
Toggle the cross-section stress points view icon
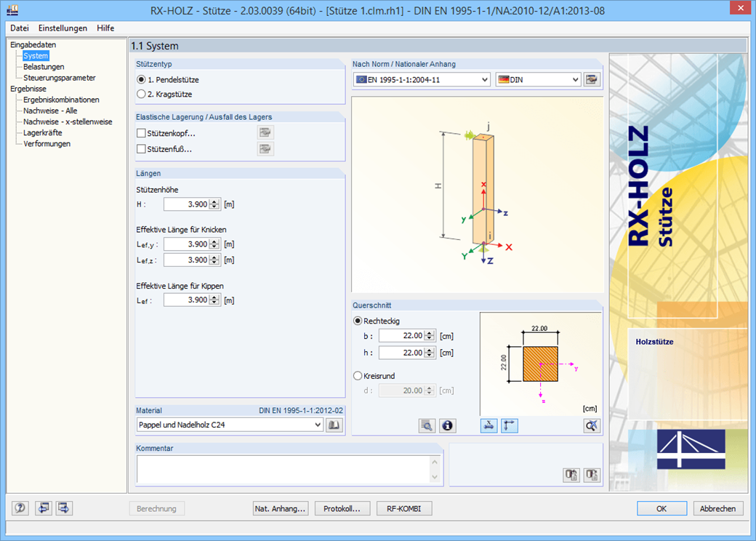click(x=489, y=426)
